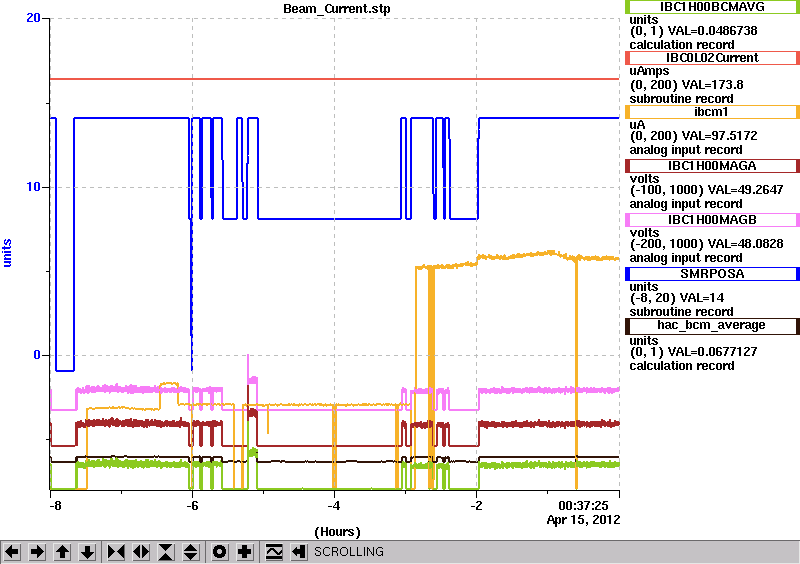The height and width of the screenshot is (564, 800).
Task: Select the hac_bcm_average legend entry
Action: pyautogui.click(x=712, y=326)
